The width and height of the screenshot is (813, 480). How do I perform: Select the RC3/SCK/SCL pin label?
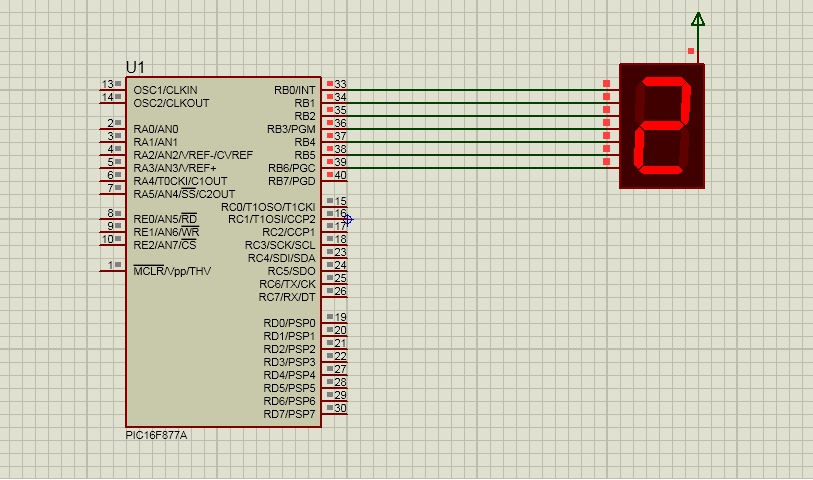point(280,245)
